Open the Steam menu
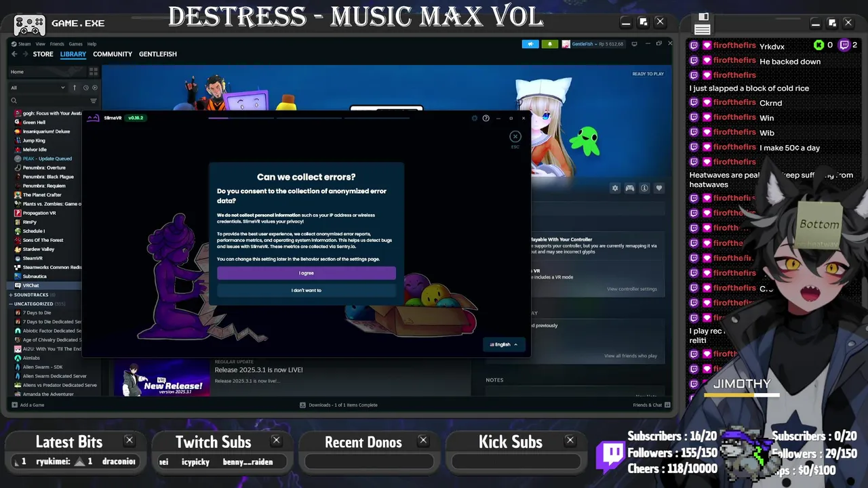This screenshot has width=868, height=488. click(24, 44)
